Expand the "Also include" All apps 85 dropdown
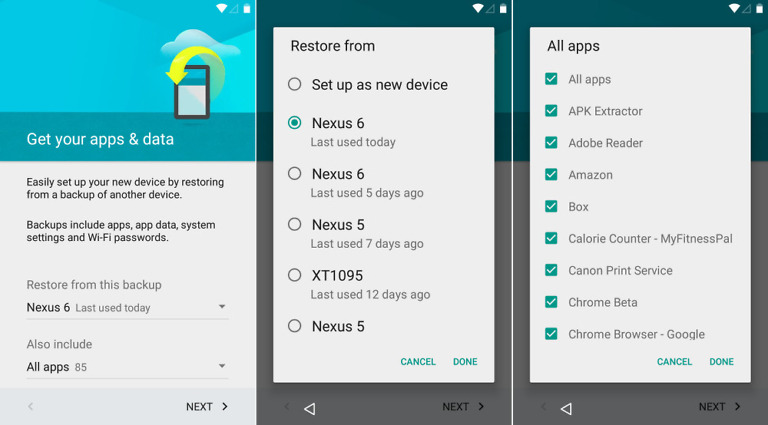768x425 pixels. [x=127, y=367]
